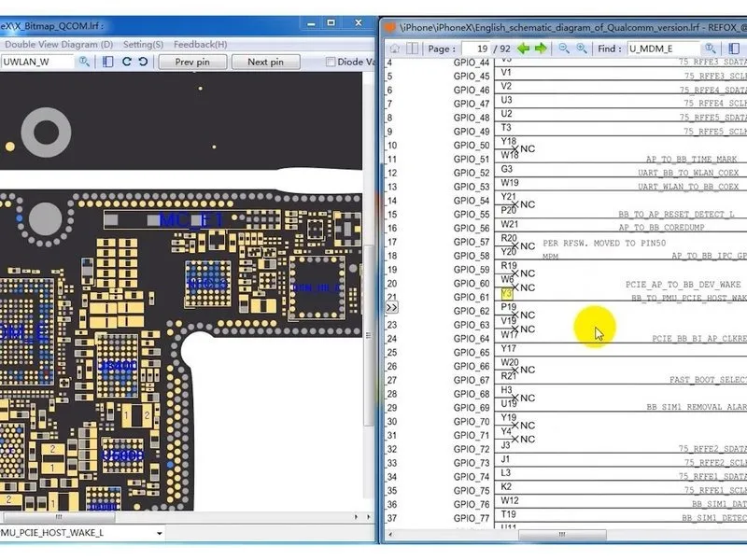The image size is (747, 560).
Task: Toggle the two-page view icon
Action: pyautogui.click(x=413, y=49)
